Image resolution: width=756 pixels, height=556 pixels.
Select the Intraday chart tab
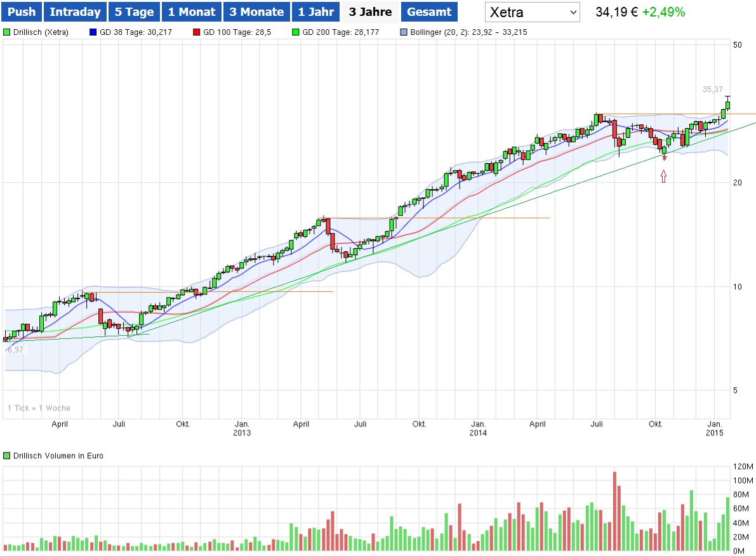[75, 12]
